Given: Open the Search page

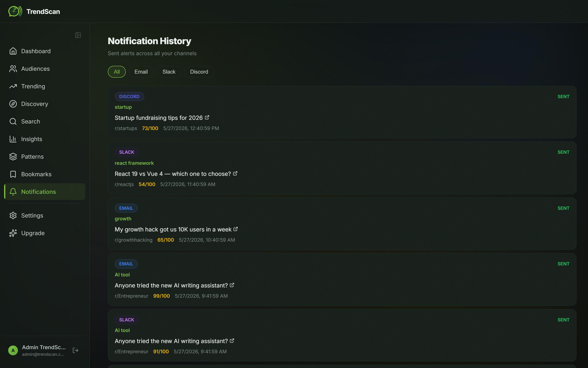Looking at the screenshot, I should tap(45, 121).
